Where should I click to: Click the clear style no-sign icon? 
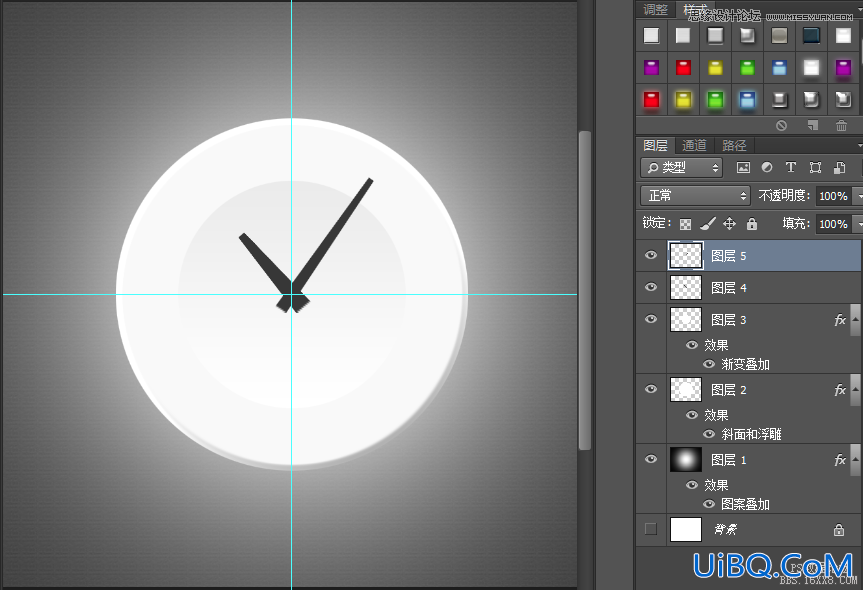pyautogui.click(x=781, y=125)
